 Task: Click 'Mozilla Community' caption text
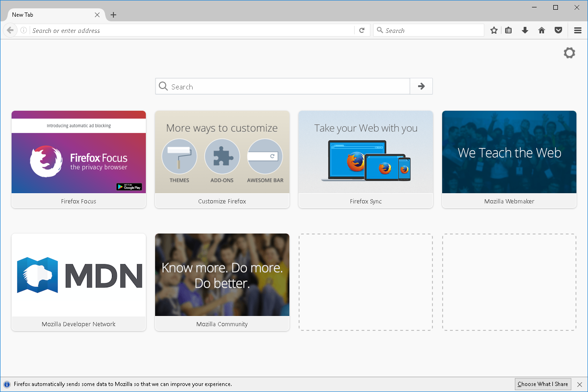click(x=222, y=324)
